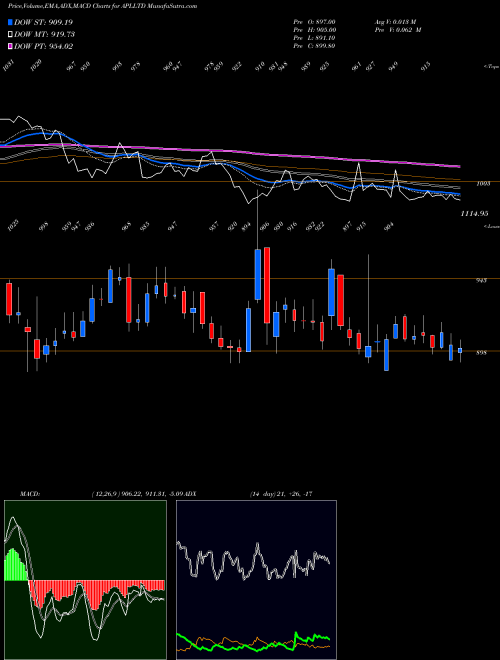Click the 'DOW MT: 919.73' legend text

tap(45, 35)
